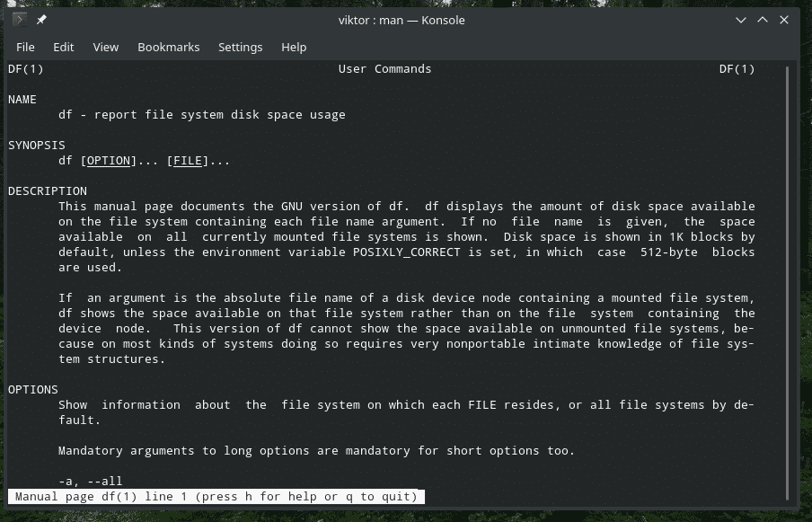Click the underlined FILE word in synopsis
This screenshot has width=812, height=522.
[x=188, y=161]
